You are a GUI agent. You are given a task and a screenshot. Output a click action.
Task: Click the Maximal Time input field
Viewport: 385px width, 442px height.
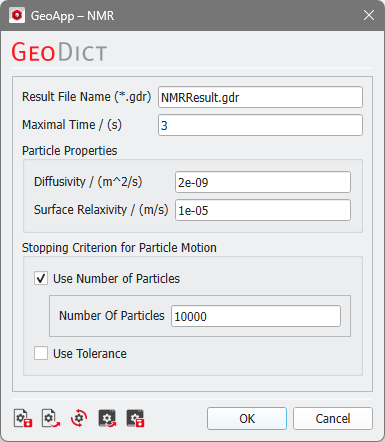coord(260,125)
